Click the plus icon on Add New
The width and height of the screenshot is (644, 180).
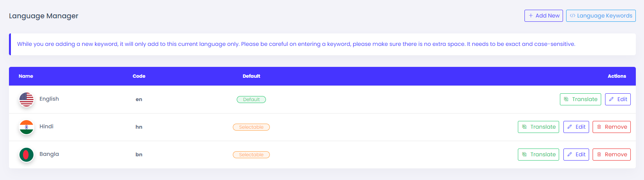531,16
